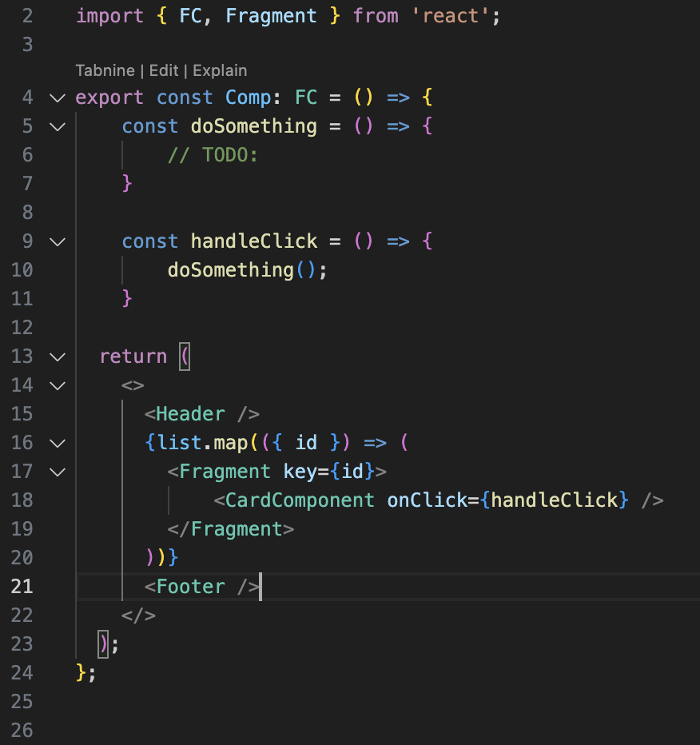The width and height of the screenshot is (700, 745).
Task: Click the opening <> fragment tag on line 14
Action: [133, 386]
